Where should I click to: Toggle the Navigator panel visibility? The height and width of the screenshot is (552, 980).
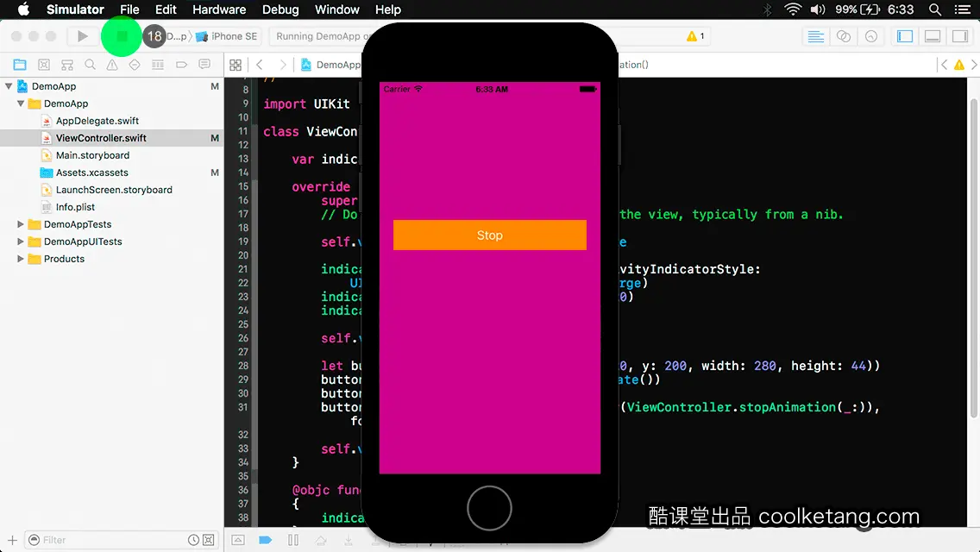[x=905, y=36]
